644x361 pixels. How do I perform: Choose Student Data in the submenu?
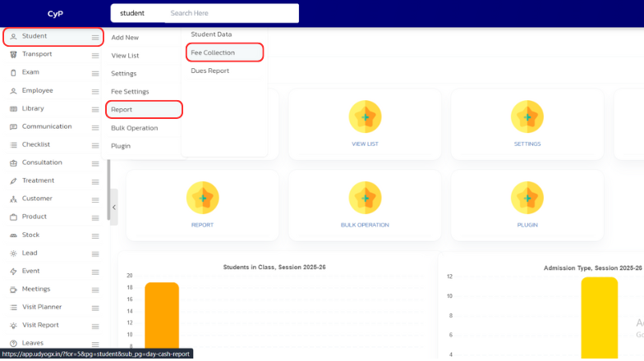click(x=211, y=34)
